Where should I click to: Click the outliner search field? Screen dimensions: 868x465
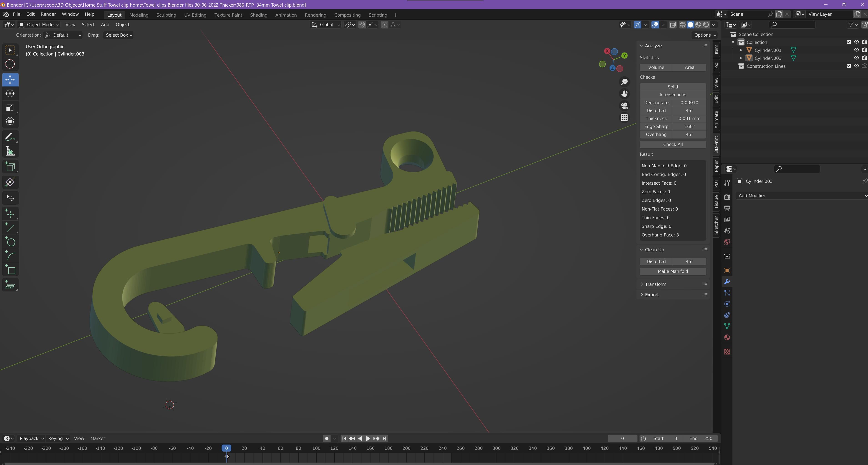click(x=792, y=24)
